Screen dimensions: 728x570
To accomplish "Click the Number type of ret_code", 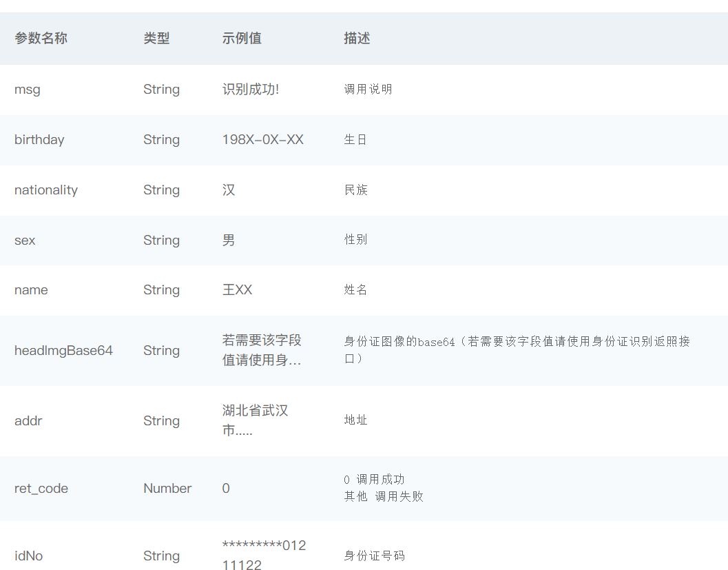I will coord(167,488).
